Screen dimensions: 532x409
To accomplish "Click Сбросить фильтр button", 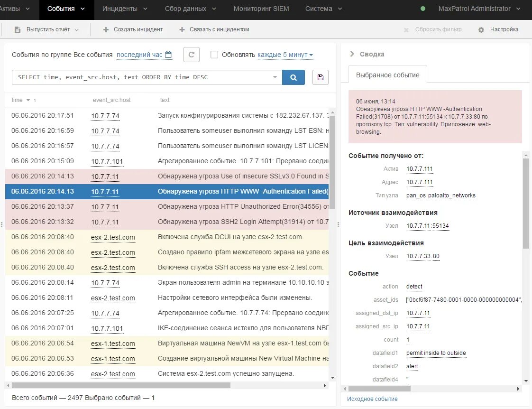I will (433, 29).
